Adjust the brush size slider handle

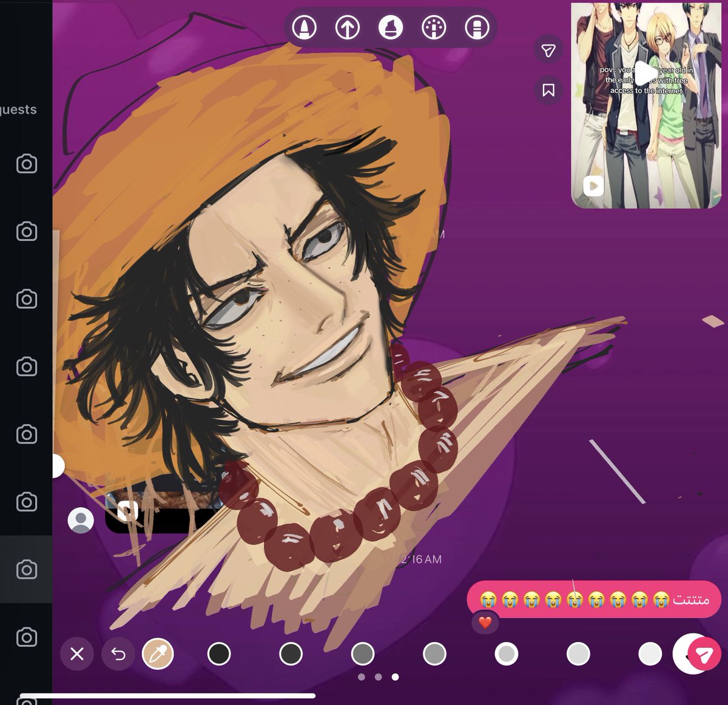57,466
